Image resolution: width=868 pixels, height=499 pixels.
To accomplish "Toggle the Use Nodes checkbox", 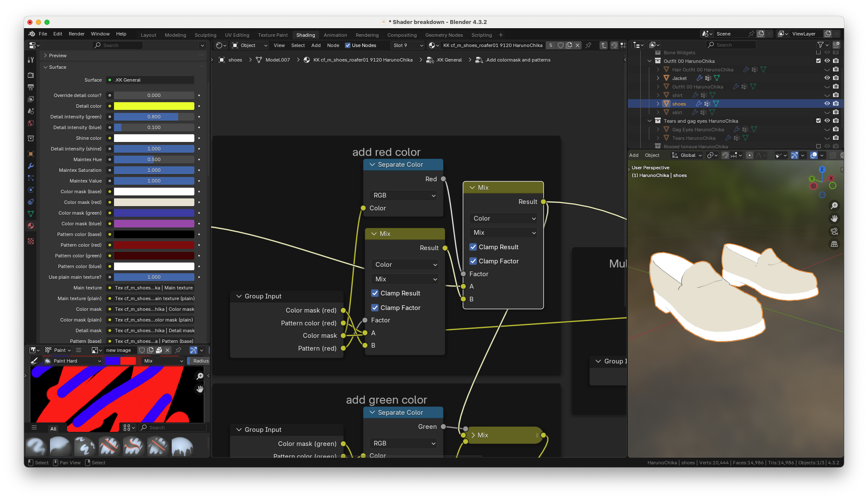I will 348,45.
